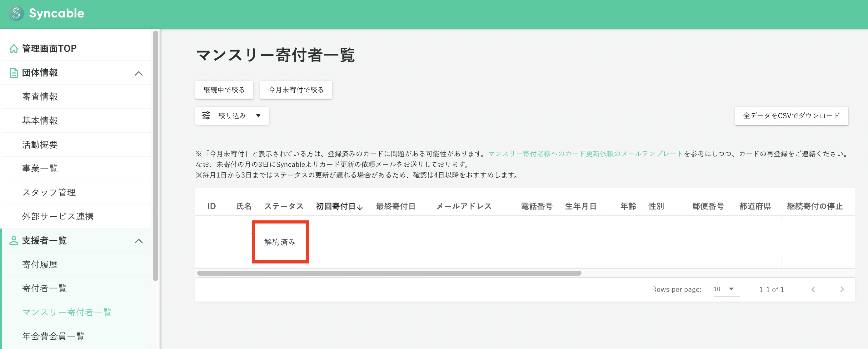Toggle the active マンスリー寄付者一覧 menu highlight

tap(67, 312)
